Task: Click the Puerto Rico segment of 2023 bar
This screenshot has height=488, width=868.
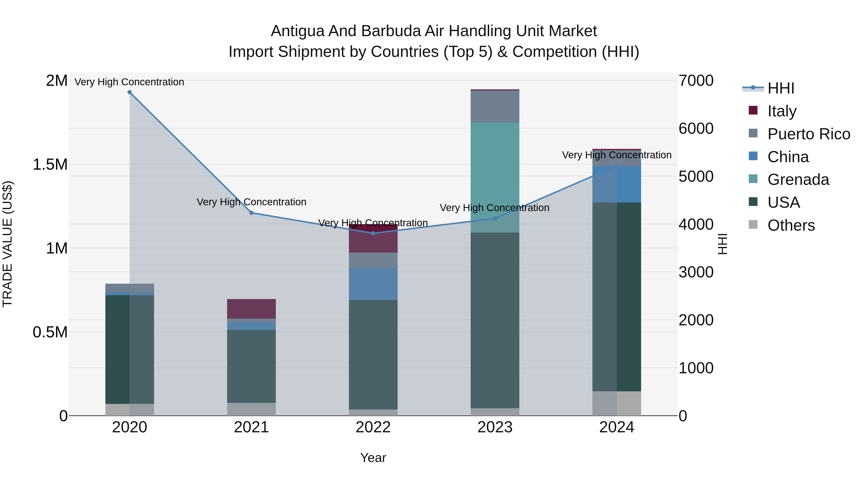Action: pyautogui.click(x=495, y=107)
